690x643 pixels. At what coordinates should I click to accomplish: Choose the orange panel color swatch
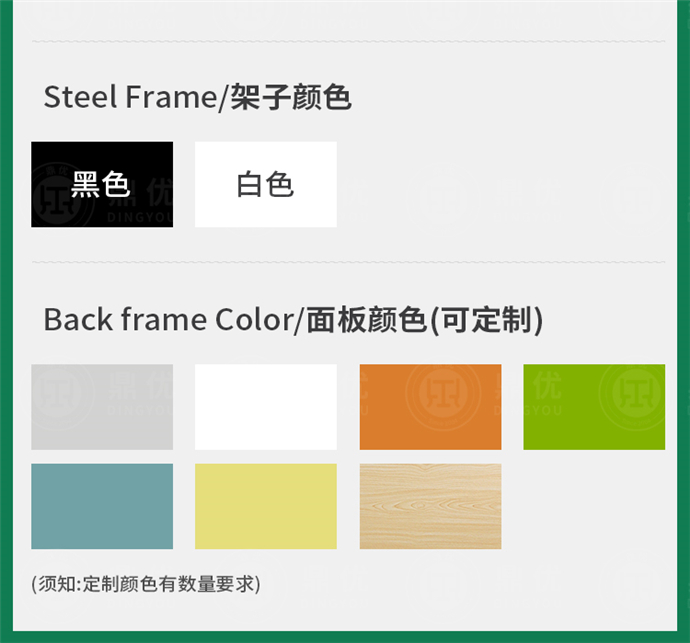(x=430, y=406)
